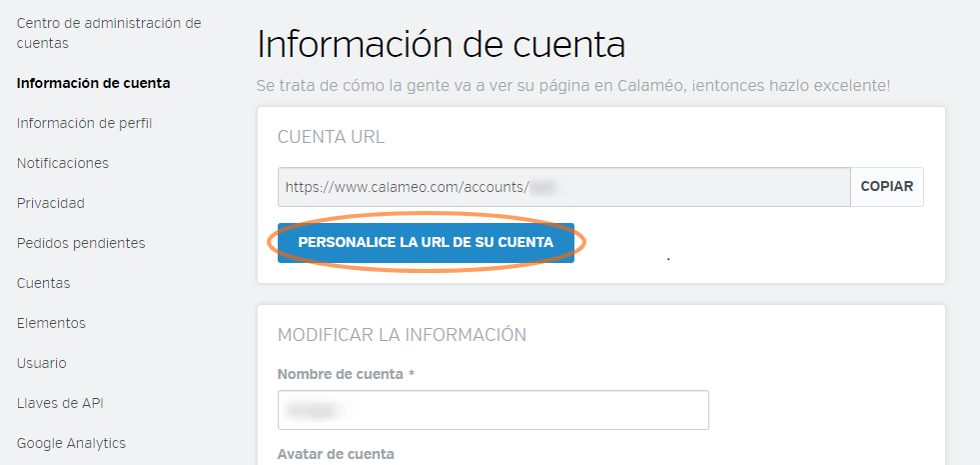980x465 pixels.
Task: Click the Nombre de cuenta label
Action: point(341,373)
